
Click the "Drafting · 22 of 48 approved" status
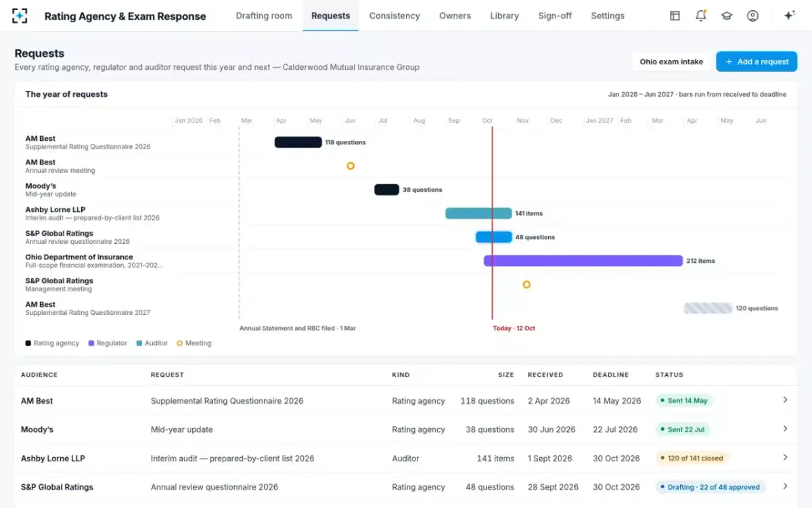710,487
